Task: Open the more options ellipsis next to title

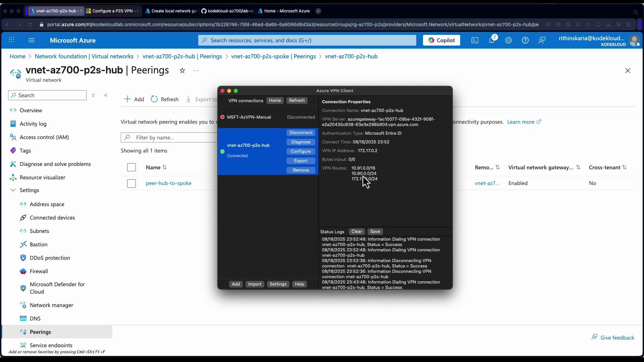Action: pyautogui.click(x=196, y=70)
